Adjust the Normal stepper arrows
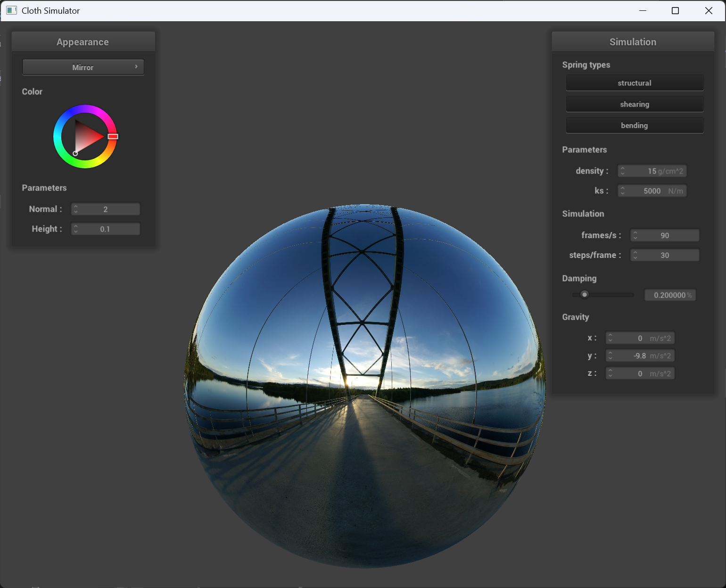Screen dimensions: 726x588 (x=76, y=209)
